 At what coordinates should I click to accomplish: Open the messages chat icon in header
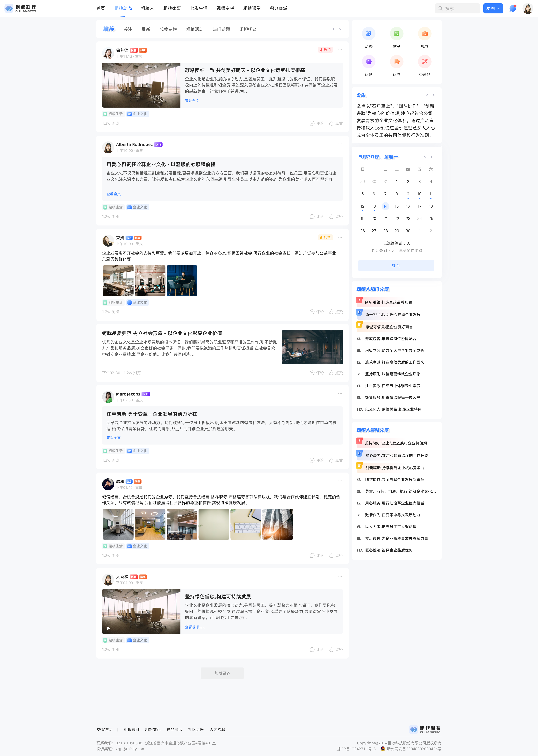coord(513,8)
